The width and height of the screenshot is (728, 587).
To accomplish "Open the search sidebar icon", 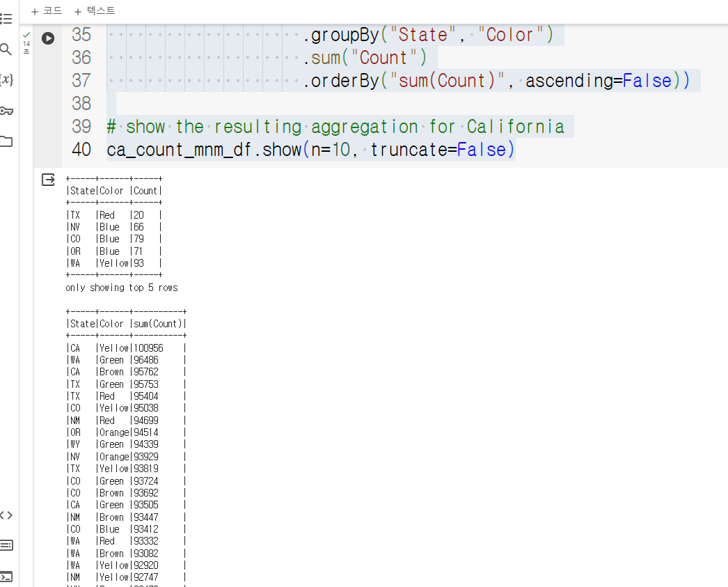I will [6, 49].
